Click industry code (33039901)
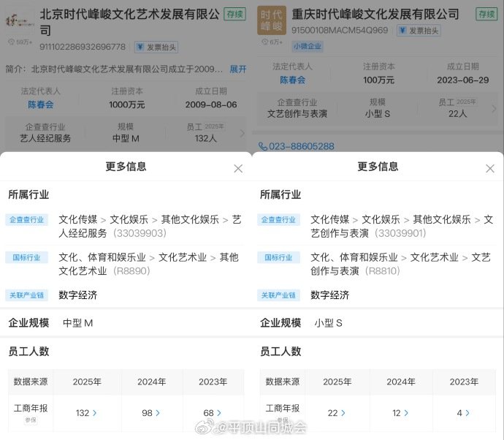The image size is (504, 440). [400, 233]
